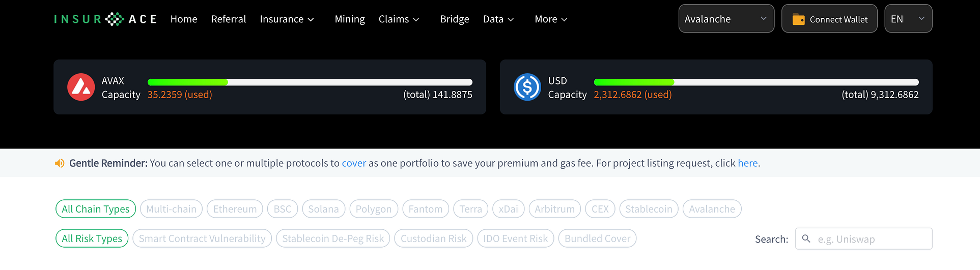
Task: Toggle the Stablecoin chain filter
Action: (x=649, y=209)
